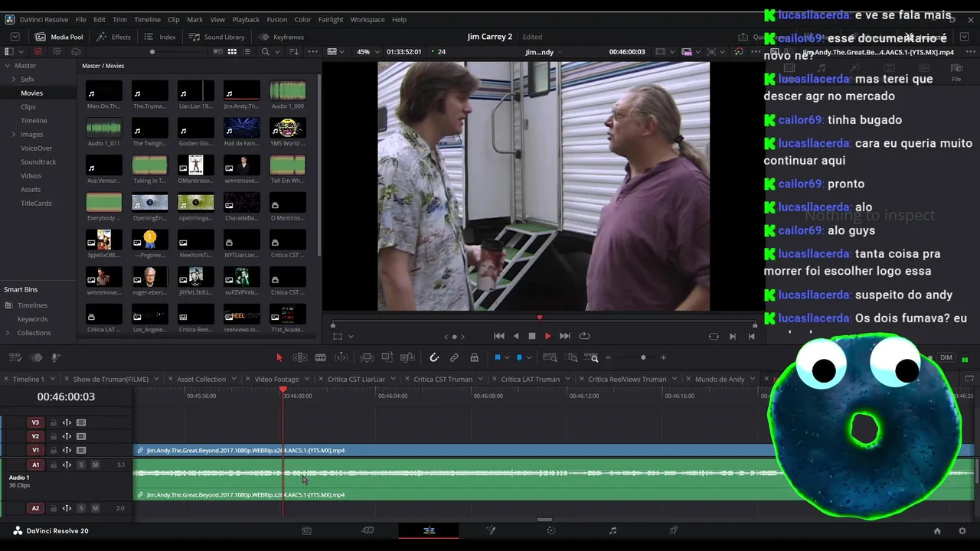
Task: Stop playback in the viewer
Action: point(532,336)
